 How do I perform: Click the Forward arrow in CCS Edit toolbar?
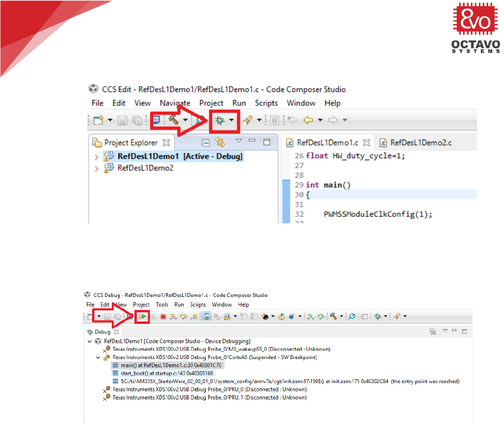pos(332,120)
